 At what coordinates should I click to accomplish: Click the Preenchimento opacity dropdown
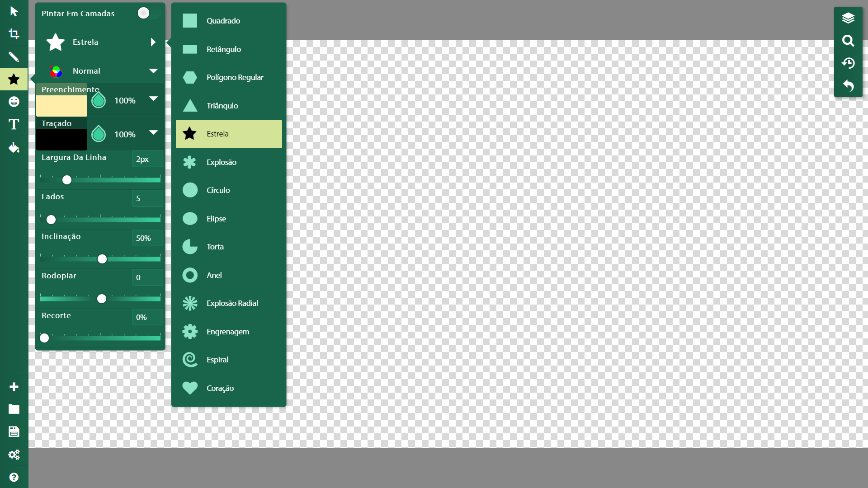pos(153,99)
